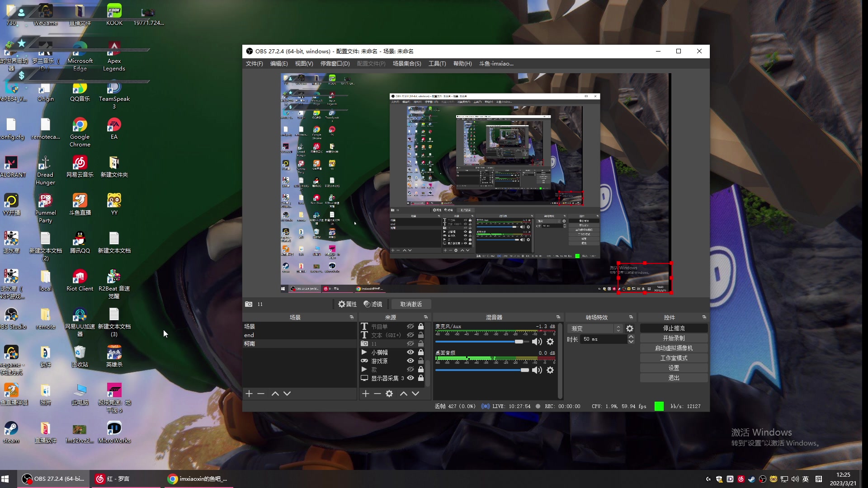Mute the 麦克风/Aux speaker icon
The height and width of the screenshot is (488, 868).
537,342
